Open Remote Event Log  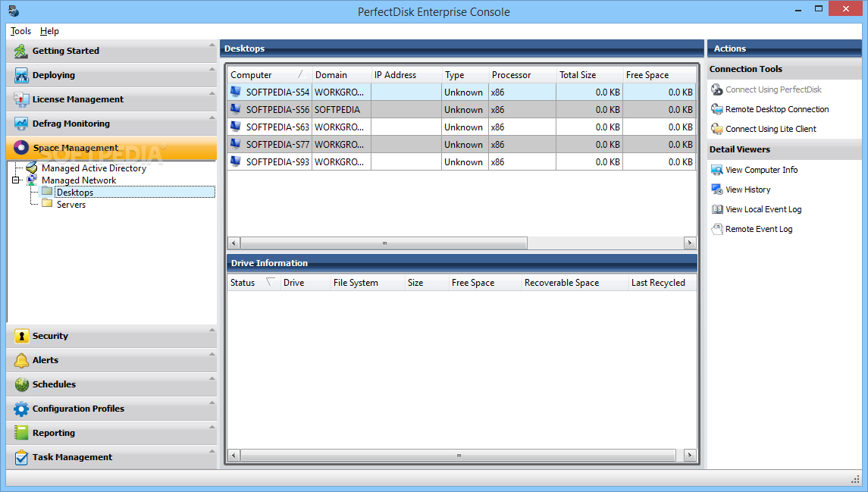pos(758,229)
